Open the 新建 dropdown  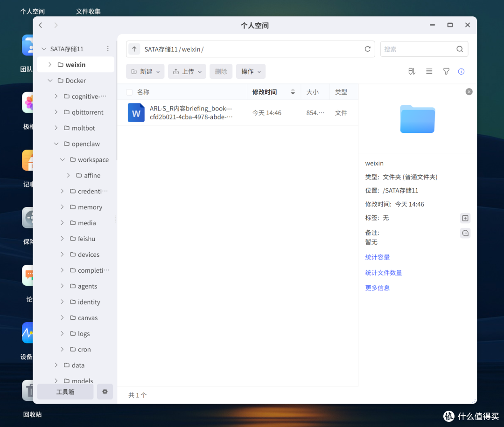coord(145,71)
